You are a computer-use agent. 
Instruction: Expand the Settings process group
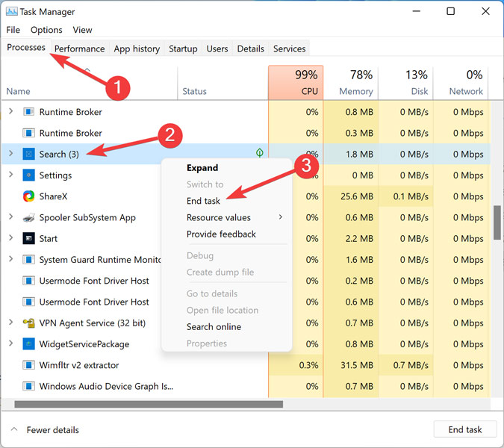11,175
